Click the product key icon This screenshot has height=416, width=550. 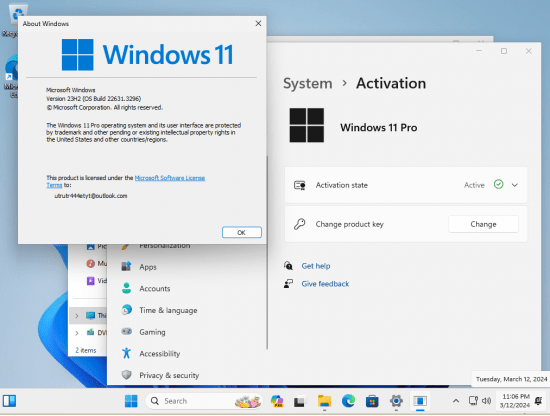point(300,224)
